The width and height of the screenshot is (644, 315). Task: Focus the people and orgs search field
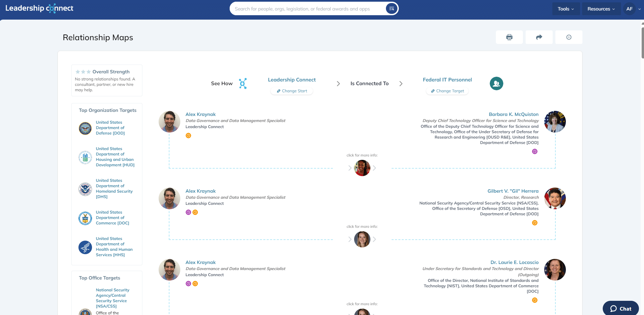click(x=308, y=9)
